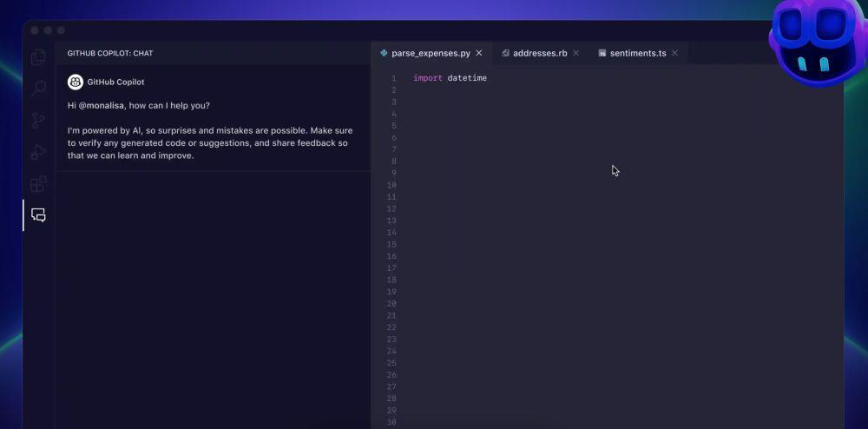Click line number 20 in the gutter
The width and height of the screenshot is (868, 429).
pyautogui.click(x=391, y=303)
